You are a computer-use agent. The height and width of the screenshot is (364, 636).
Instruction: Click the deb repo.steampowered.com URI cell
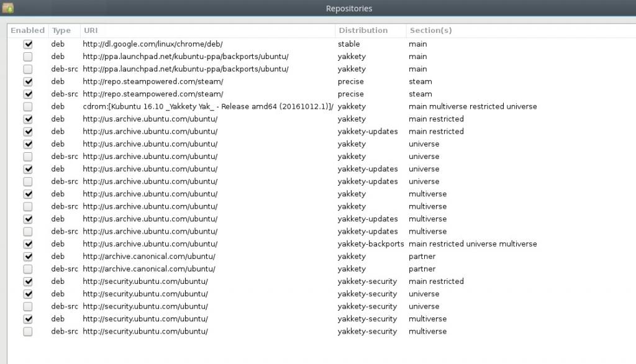153,81
